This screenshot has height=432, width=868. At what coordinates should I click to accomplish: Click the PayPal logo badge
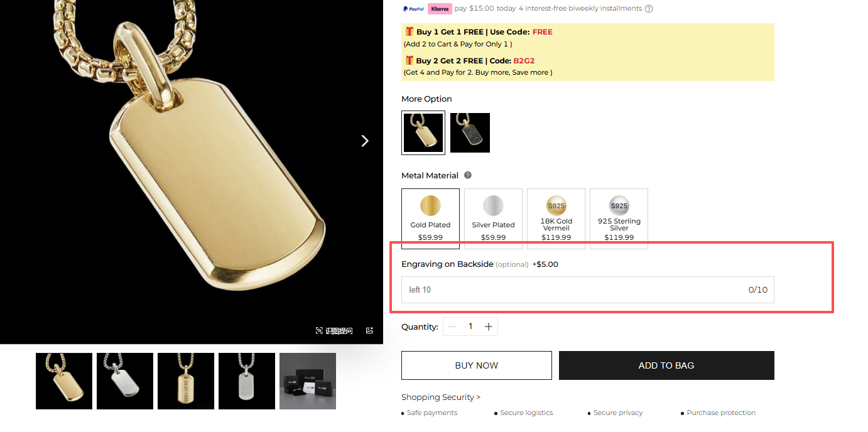tap(414, 9)
